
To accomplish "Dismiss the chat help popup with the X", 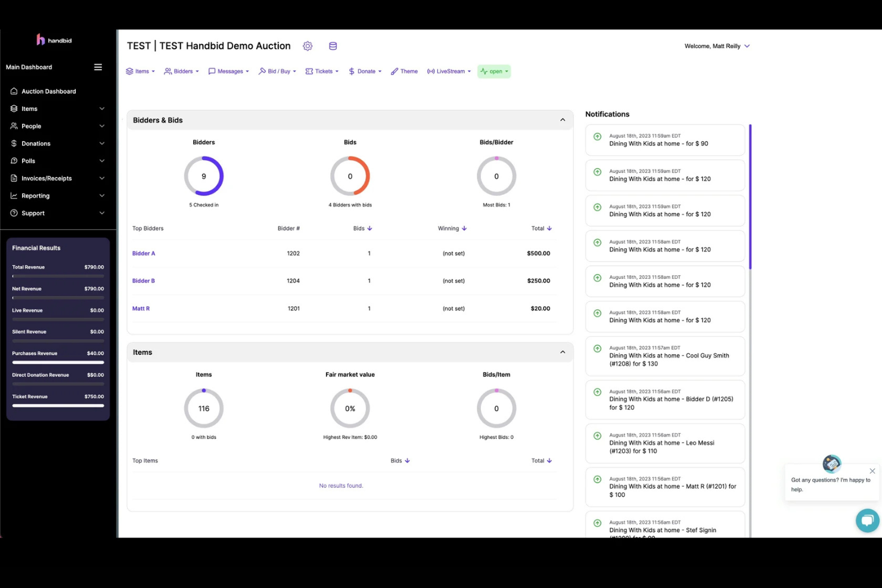I will click(872, 471).
